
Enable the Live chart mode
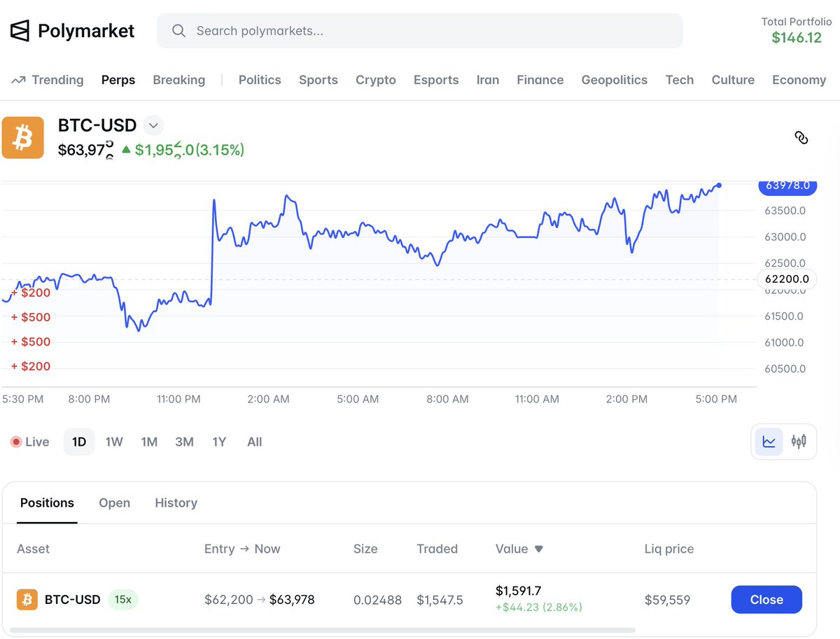[30, 442]
